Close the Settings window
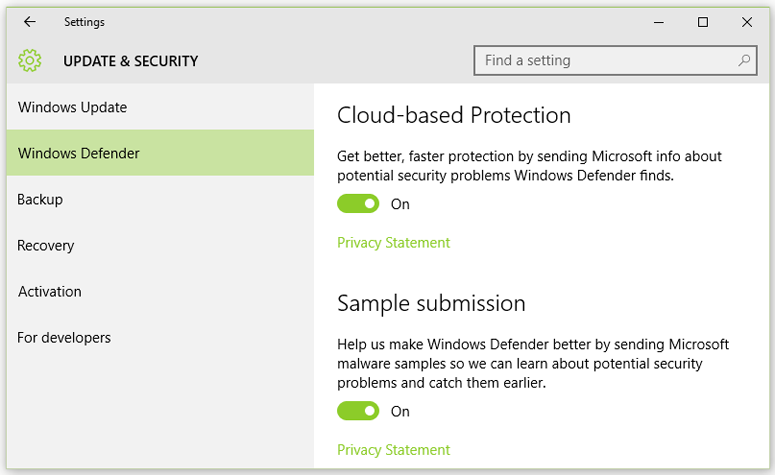 (747, 22)
